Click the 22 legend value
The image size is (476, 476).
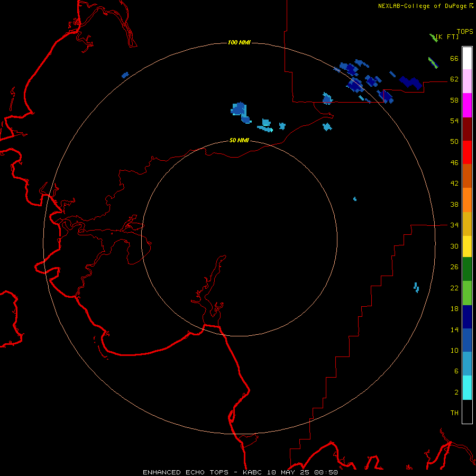coord(454,288)
